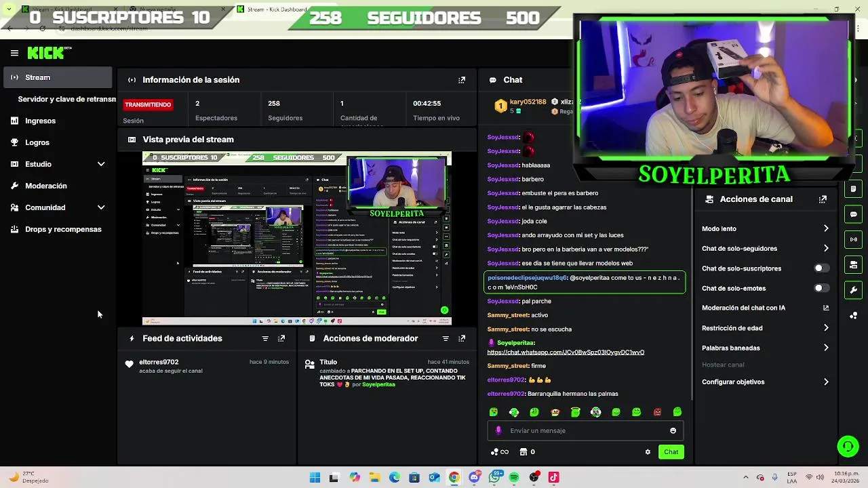Click the shop icon showing 0
This screenshot has width=868, height=488.
(x=527, y=452)
